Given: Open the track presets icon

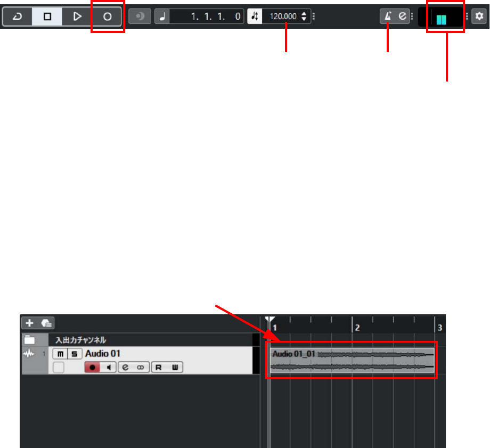Looking at the screenshot, I should [46, 323].
